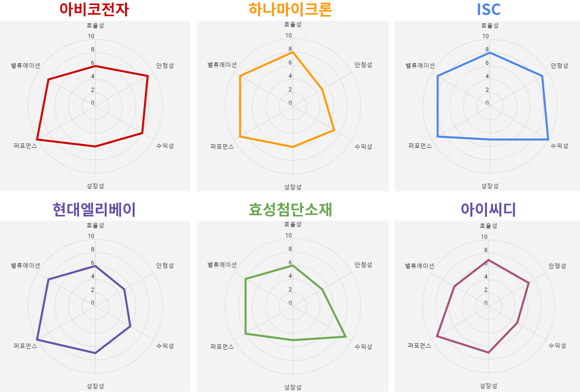Click 수익성 axis label in ISC chart
The image size is (580, 392).
pyautogui.click(x=559, y=146)
